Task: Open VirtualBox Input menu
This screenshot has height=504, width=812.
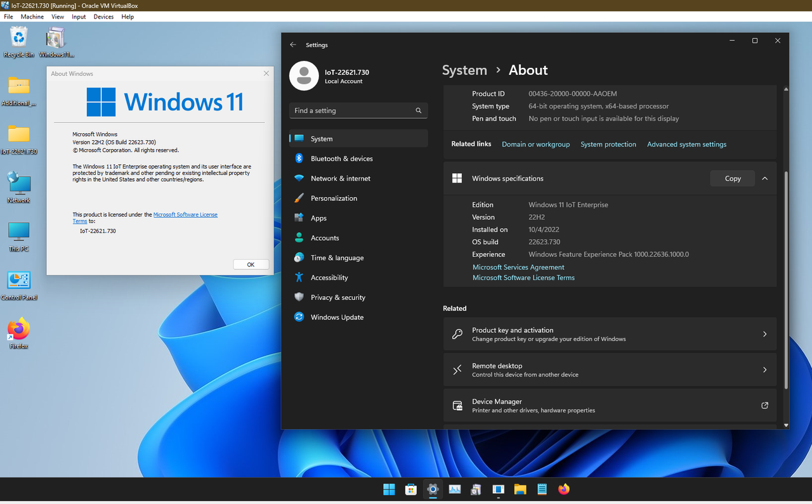Action: point(79,16)
